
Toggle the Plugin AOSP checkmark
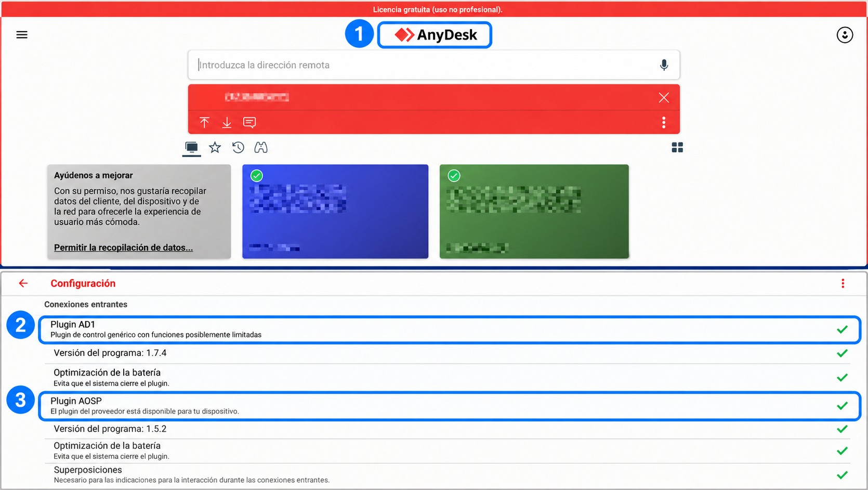(842, 406)
